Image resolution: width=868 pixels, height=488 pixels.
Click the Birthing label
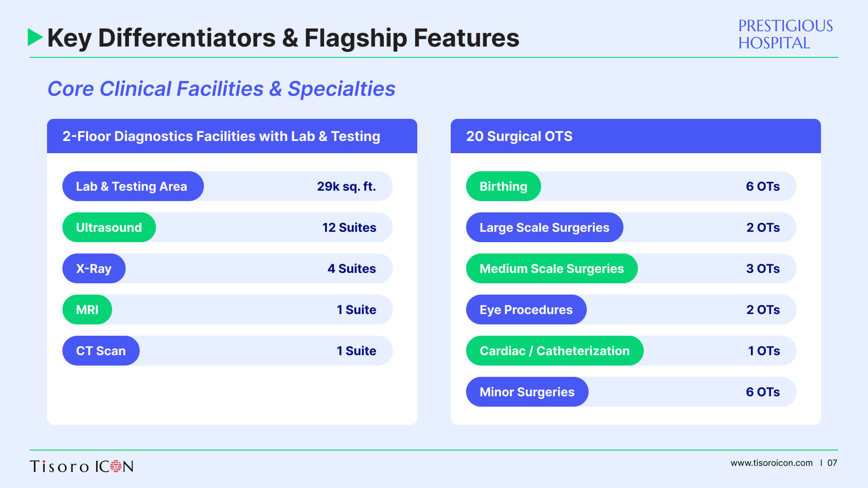504,186
